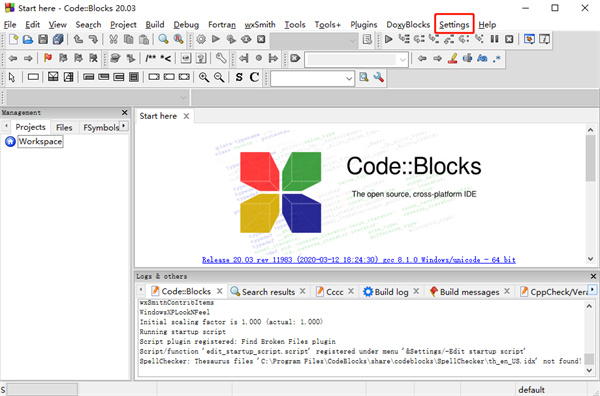Close the Management panel
The height and width of the screenshot is (396, 600).
[x=124, y=112]
